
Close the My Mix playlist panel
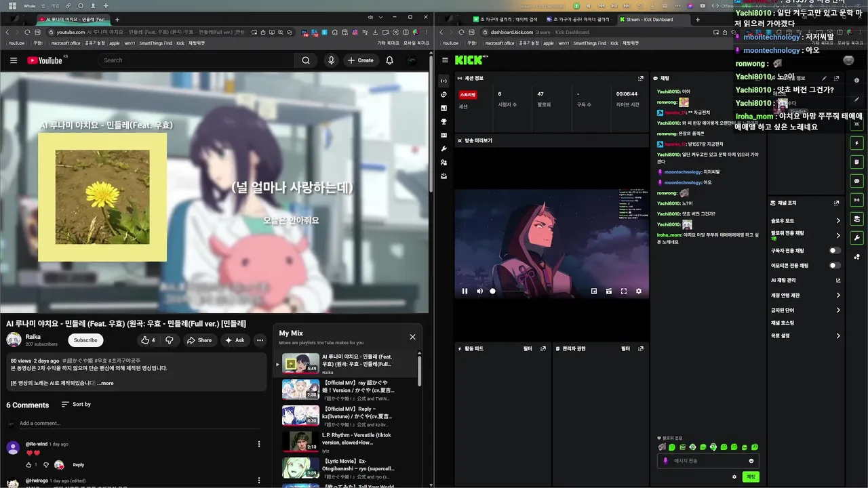412,337
